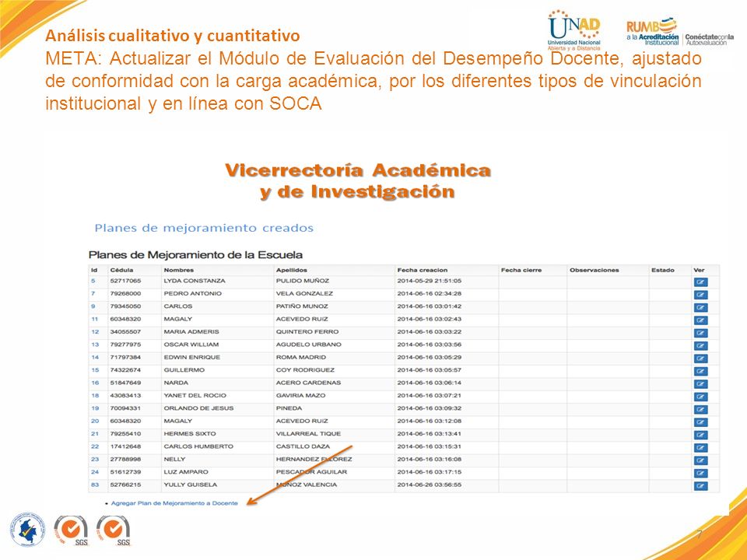Click the edit icon for Luz Amparo

pyautogui.click(x=700, y=474)
